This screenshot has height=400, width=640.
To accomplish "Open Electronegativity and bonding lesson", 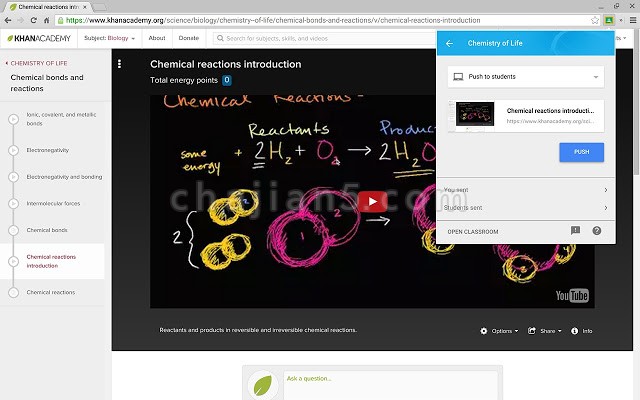I will [64, 177].
